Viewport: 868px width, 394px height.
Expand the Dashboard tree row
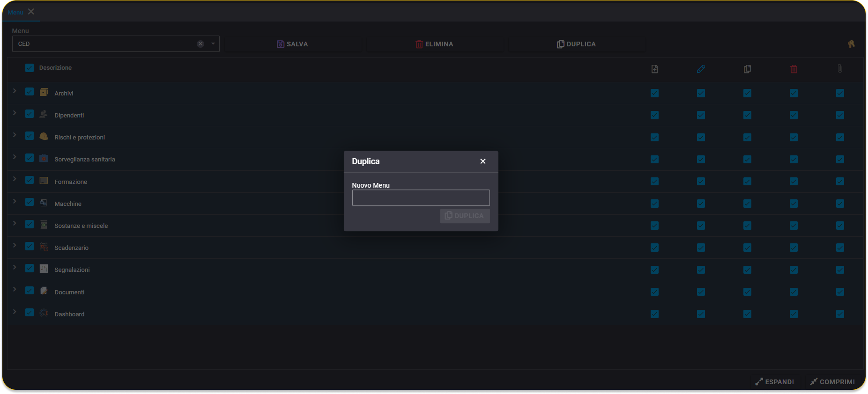[x=15, y=312]
